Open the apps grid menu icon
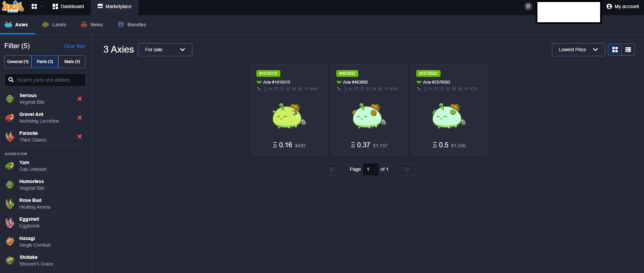The height and width of the screenshot is (273, 644). click(x=34, y=6)
